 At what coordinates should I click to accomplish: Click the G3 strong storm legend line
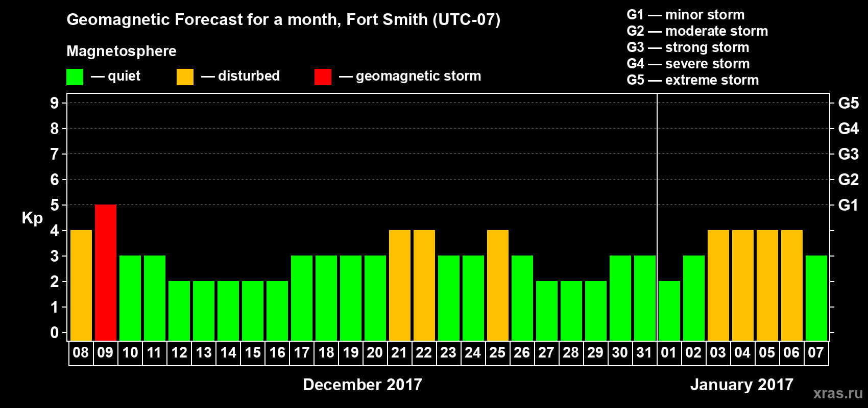(x=688, y=47)
